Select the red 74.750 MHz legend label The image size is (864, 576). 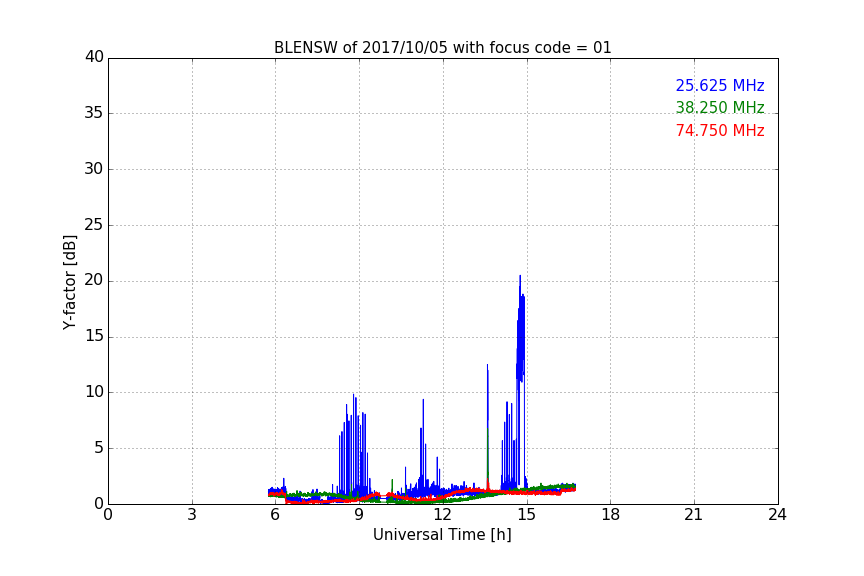[x=720, y=131]
